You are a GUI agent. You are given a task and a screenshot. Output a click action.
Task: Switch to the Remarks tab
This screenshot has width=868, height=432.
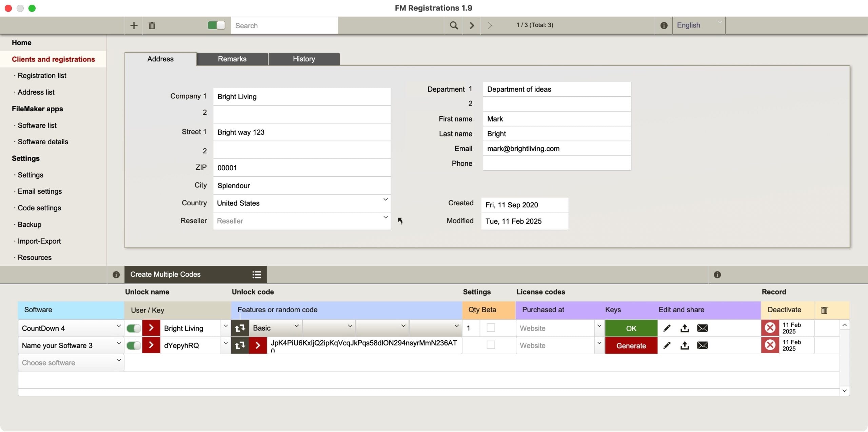point(232,59)
